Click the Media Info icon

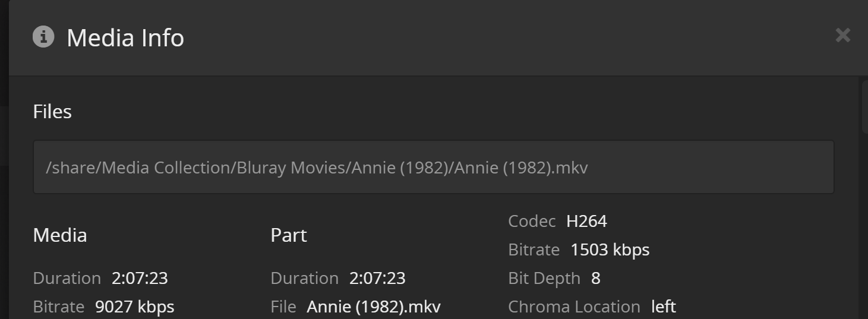coord(43,37)
